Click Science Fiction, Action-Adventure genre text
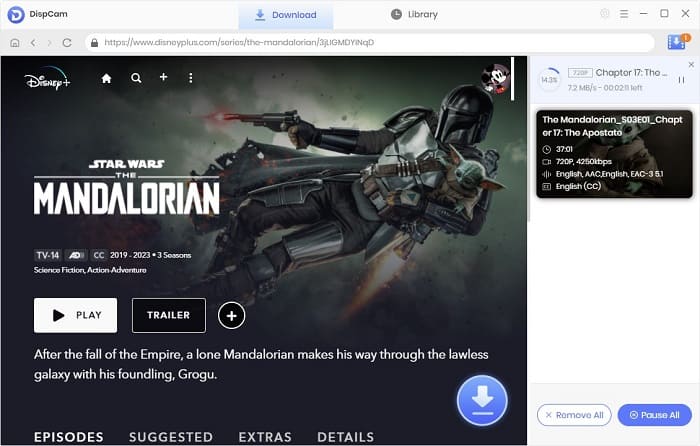Viewport: 700px width, 446px height. (90, 270)
